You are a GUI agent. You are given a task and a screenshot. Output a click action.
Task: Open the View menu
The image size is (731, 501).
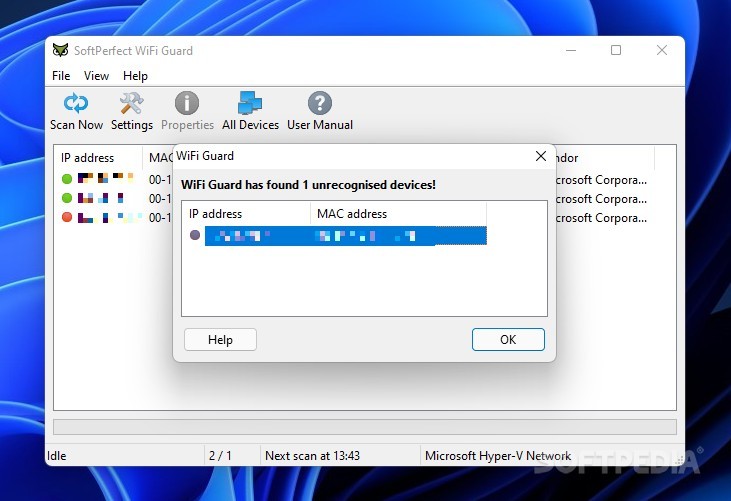(96, 75)
